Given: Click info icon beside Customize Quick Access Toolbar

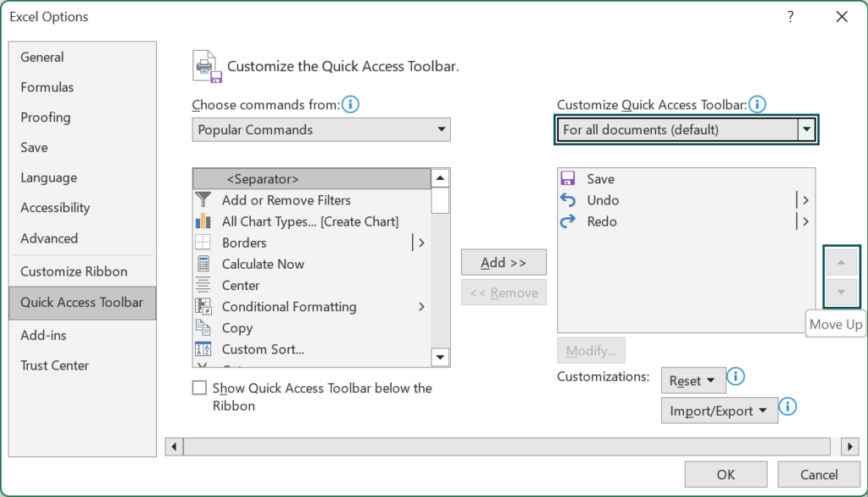Looking at the screenshot, I should tap(757, 104).
